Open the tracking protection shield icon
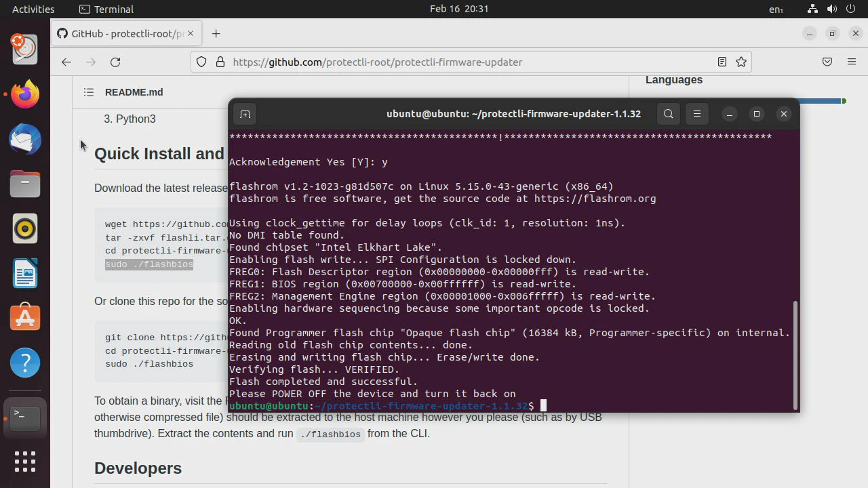868x488 pixels. [x=201, y=62]
